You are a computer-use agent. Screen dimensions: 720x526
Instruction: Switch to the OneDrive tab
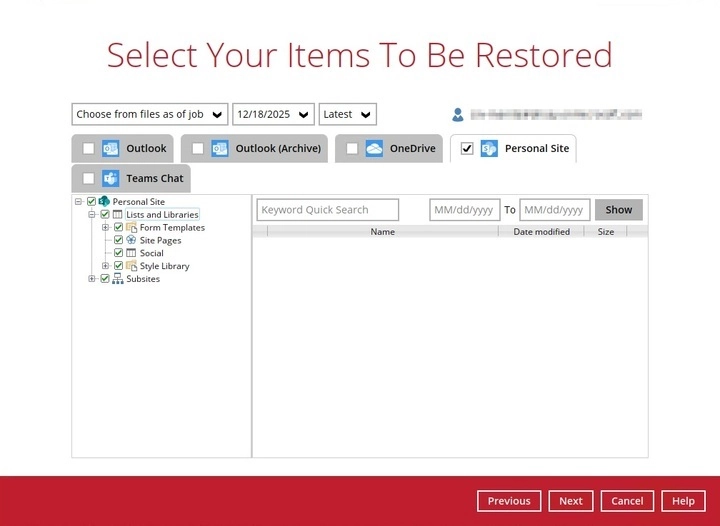[412, 149]
